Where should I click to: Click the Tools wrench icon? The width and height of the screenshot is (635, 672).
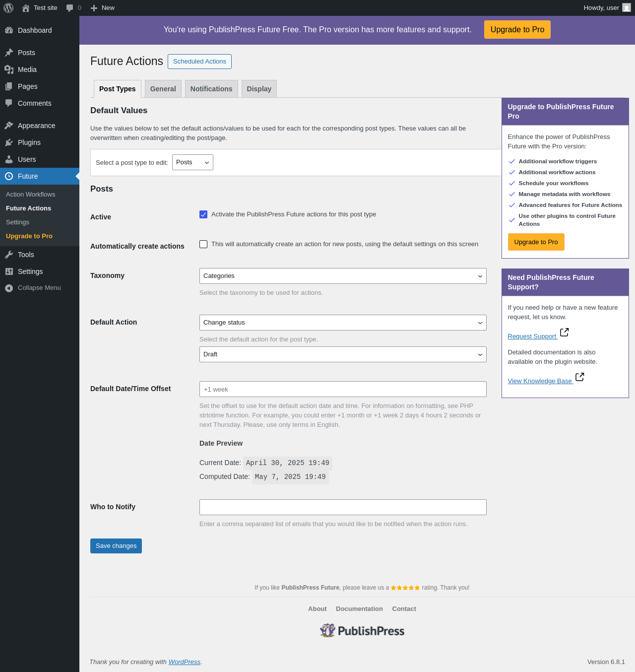point(9,255)
